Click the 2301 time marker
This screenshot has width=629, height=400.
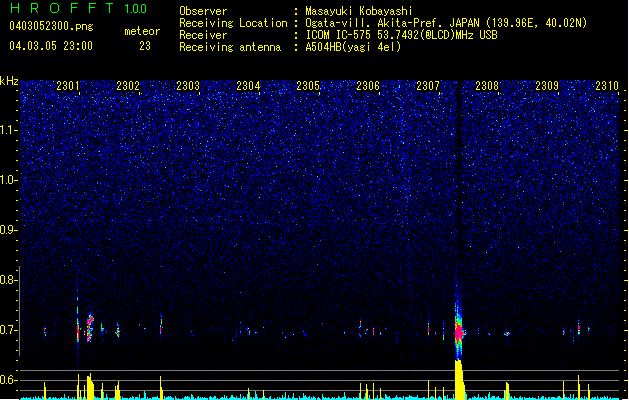click(x=68, y=86)
